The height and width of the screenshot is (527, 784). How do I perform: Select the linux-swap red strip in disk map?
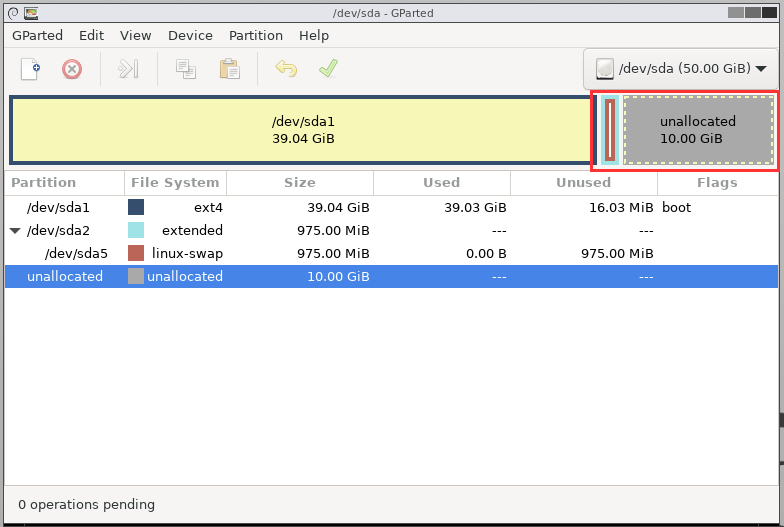(610, 130)
